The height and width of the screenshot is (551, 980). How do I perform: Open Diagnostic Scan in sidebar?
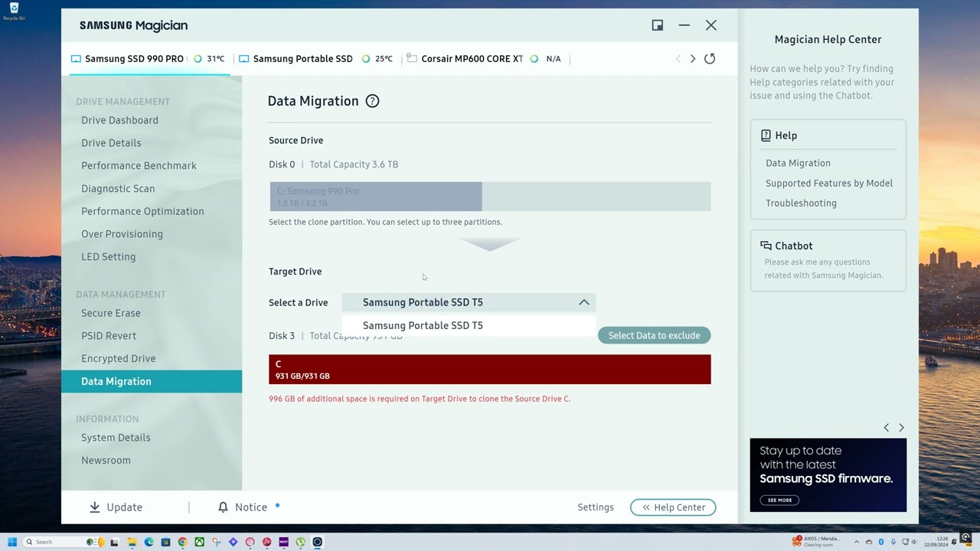[x=118, y=188]
